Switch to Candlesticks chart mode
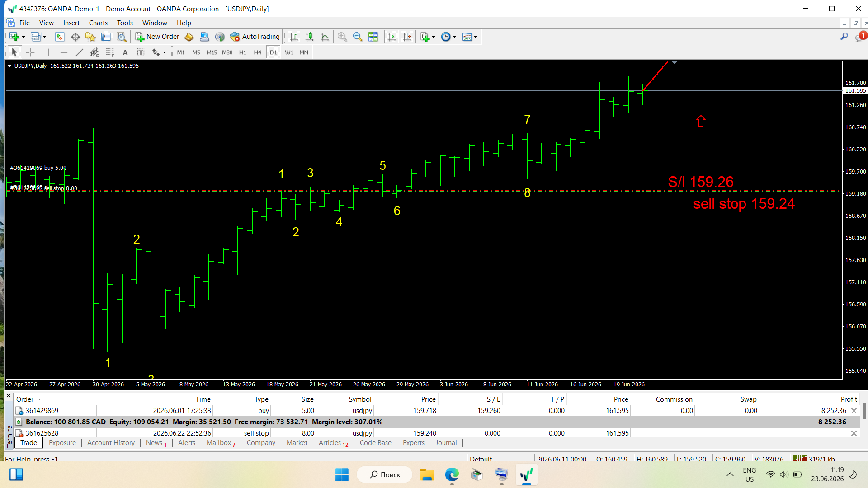The height and width of the screenshot is (488, 868). (x=309, y=37)
